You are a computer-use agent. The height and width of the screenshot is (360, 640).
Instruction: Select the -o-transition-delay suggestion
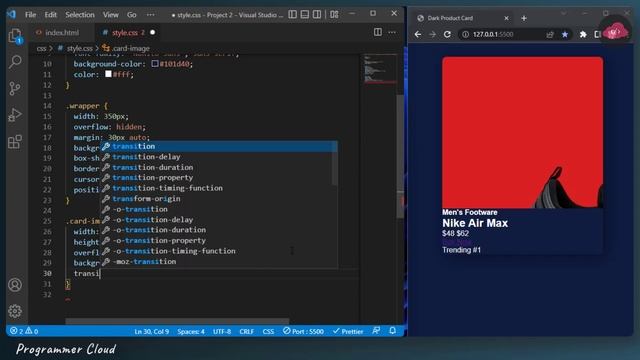click(x=218, y=220)
